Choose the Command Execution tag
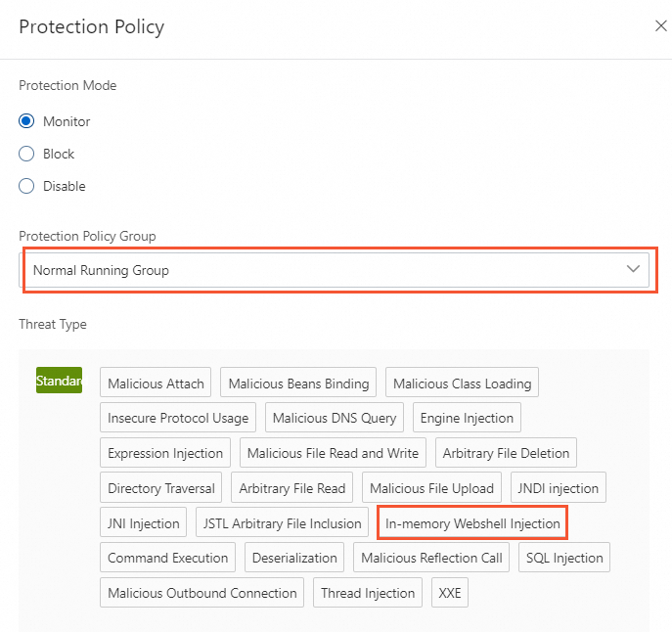The height and width of the screenshot is (632, 672). coord(167,559)
